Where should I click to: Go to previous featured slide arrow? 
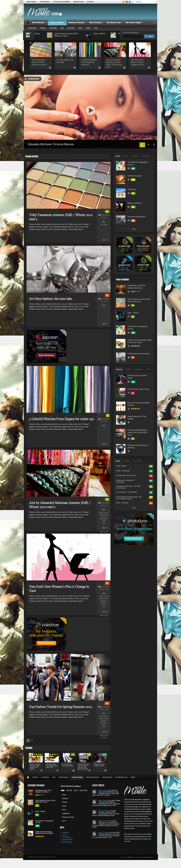click(148, 145)
